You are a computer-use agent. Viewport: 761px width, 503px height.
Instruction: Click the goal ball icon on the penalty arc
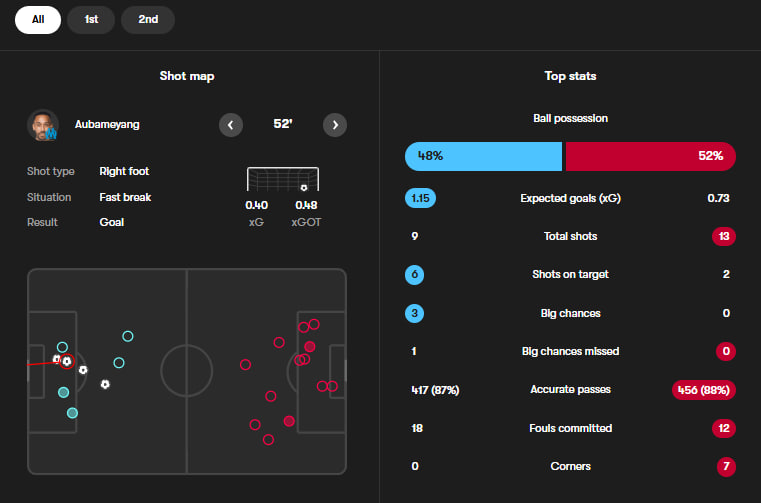click(x=83, y=370)
